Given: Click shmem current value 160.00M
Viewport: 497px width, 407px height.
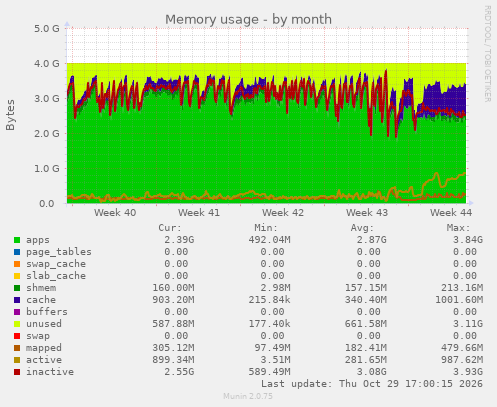Looking at the screenshot, I should pyautogui.click(x=173, y=288).
